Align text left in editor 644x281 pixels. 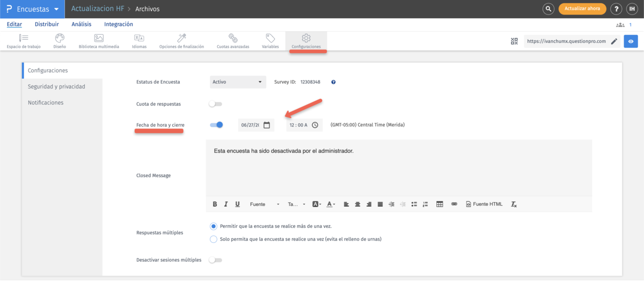click(x=346, y=204)
